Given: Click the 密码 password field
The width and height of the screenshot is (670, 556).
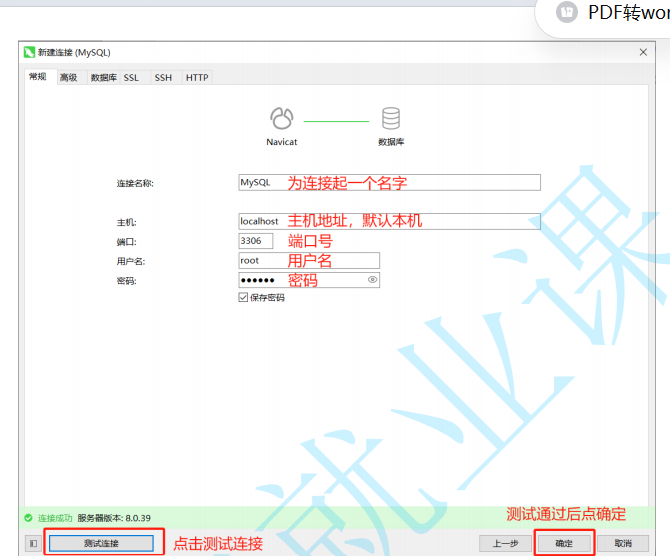Looking at the screenshot, I should (x=309, y=280).
